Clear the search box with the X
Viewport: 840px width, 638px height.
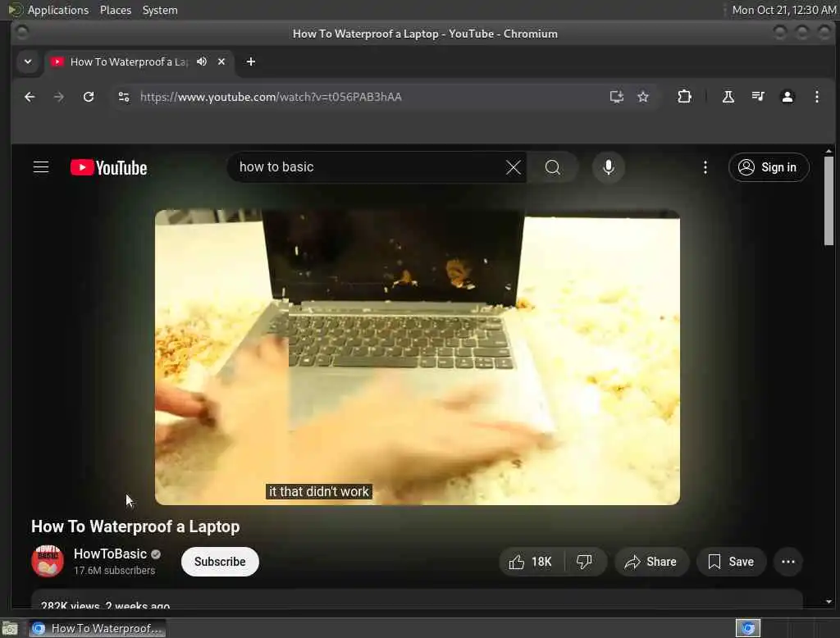pyautogui.click(x=514, y=167)
